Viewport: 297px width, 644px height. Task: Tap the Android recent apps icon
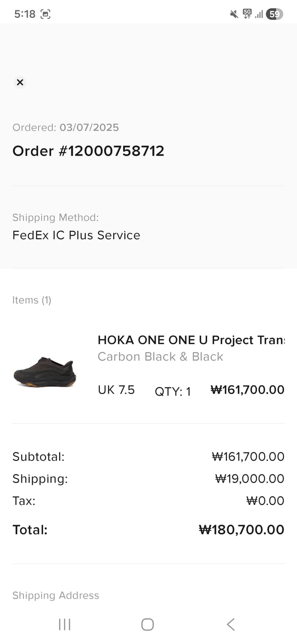pyautogui.click(x=64, y=624)
